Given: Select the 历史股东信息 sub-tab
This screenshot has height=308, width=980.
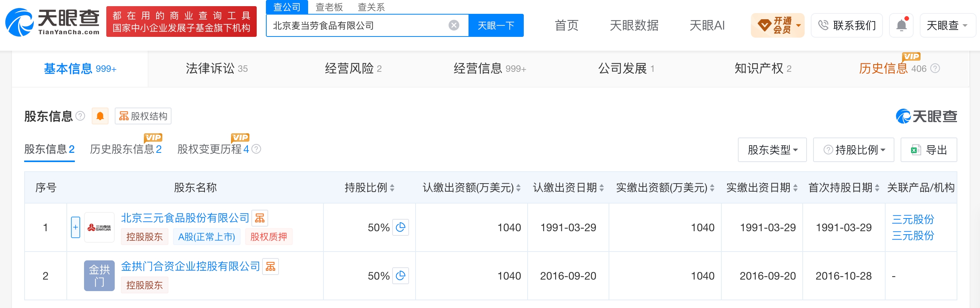Looking at the screenshot, I should click(126, 149).
